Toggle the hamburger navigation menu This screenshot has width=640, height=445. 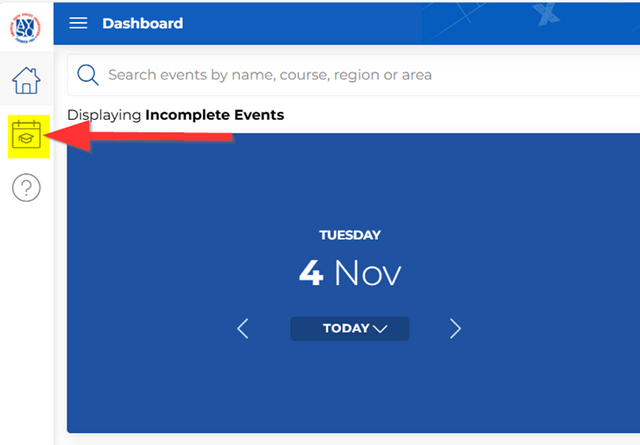tap(78, 23)
